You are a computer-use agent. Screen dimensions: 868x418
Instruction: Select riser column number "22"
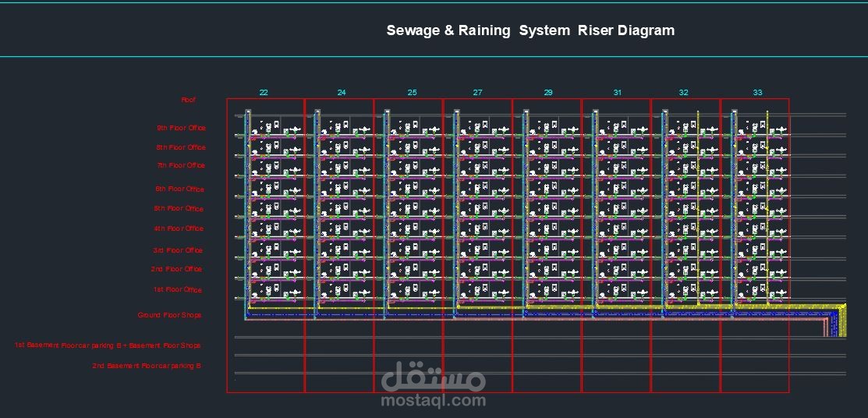[x=264, y=93]
